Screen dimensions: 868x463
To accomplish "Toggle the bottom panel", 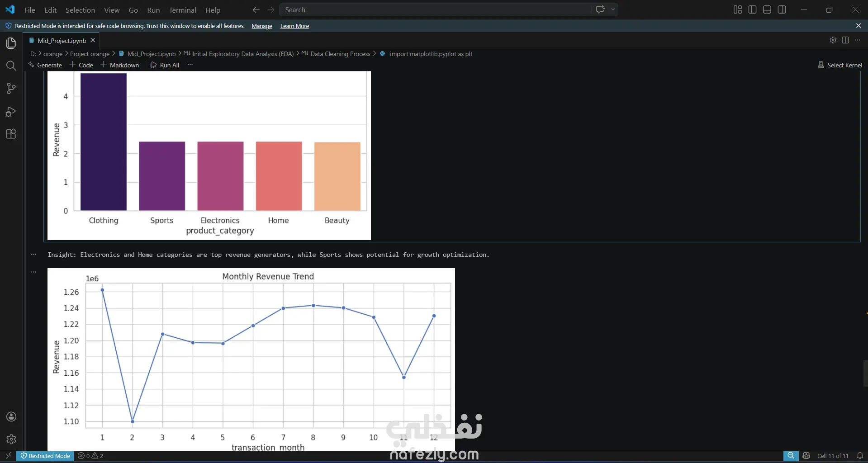I will [767, 9].
